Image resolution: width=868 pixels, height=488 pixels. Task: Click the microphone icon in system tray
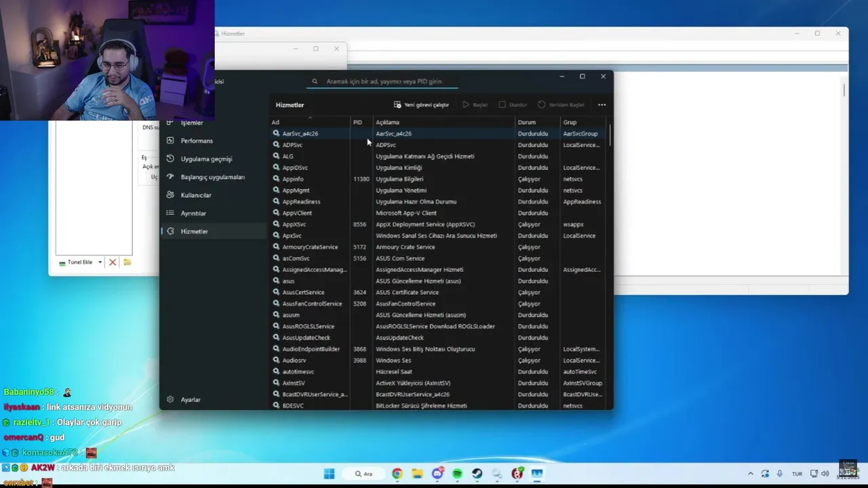point(780,474)
